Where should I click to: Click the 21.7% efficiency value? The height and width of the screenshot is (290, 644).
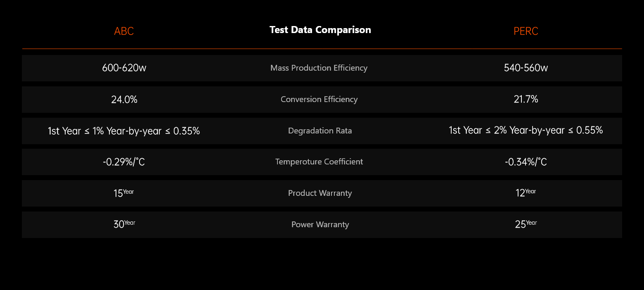[x=526, y=99]
